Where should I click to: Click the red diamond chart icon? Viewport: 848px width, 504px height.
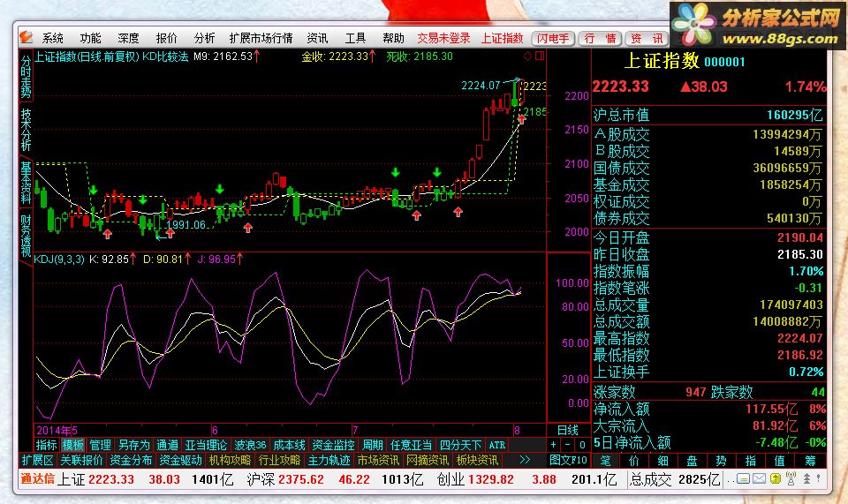(528, 56)
